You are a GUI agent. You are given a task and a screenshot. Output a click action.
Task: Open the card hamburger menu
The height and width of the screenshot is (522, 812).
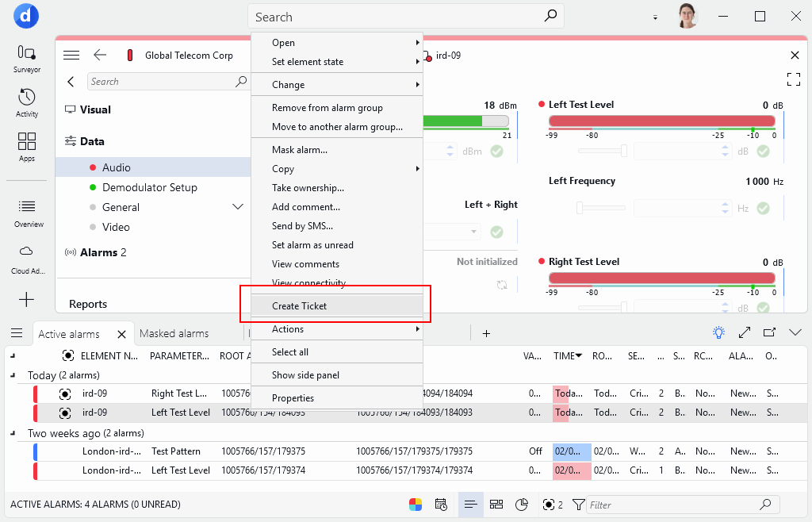(x=71, y=55)
